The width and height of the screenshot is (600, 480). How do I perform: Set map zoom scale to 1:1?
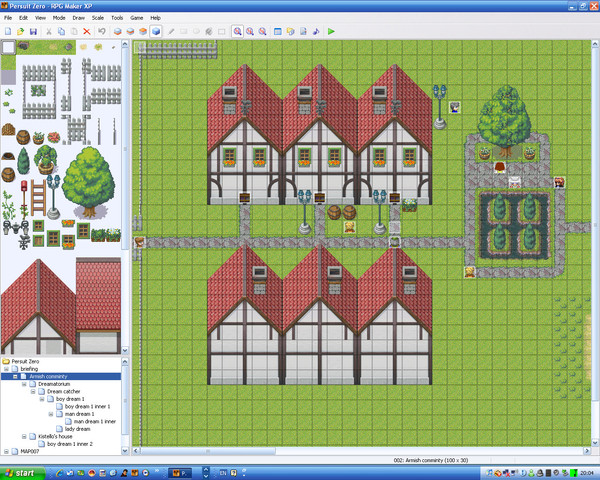(237, 31)
